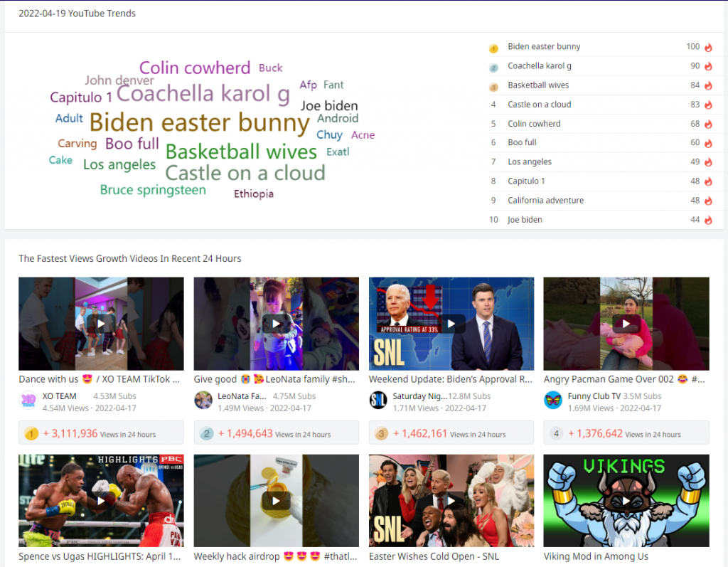Click +3,111,936 Views in 24 hours box

101,433
